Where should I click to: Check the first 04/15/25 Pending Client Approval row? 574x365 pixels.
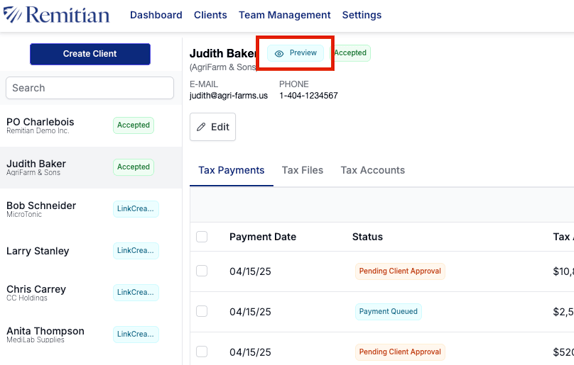[x=202, y=271]
